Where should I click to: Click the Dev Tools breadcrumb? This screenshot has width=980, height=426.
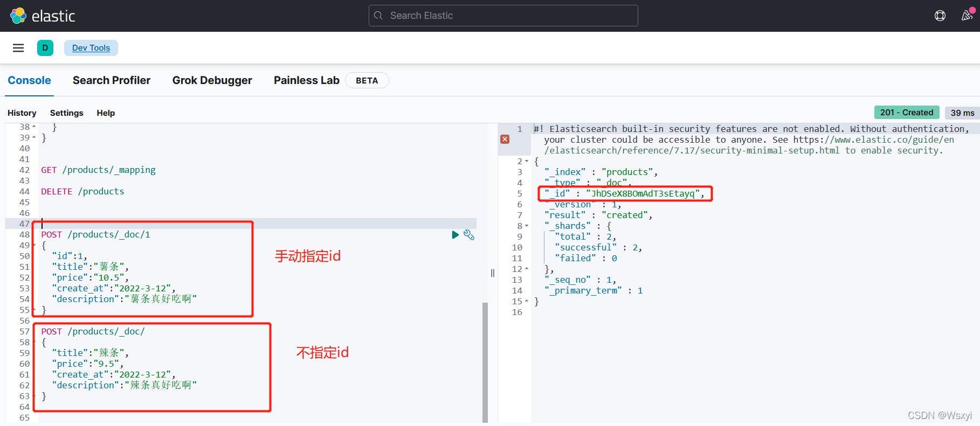(91, 48)
